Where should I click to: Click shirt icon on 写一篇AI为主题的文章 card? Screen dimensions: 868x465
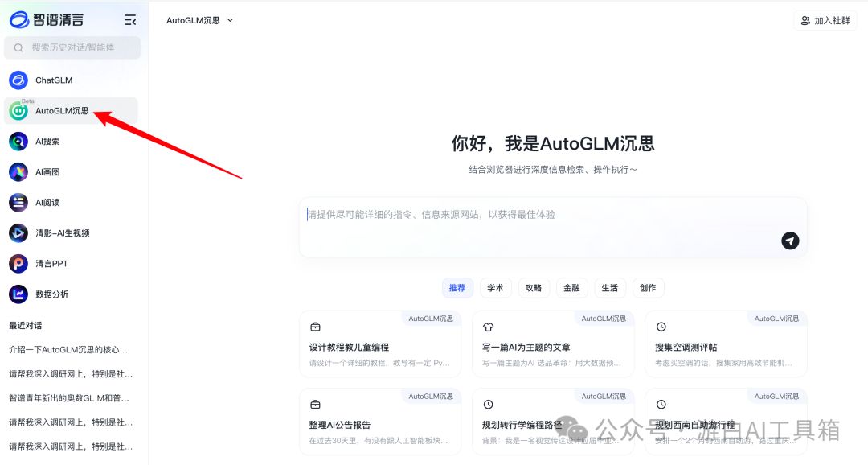(489, 327)
